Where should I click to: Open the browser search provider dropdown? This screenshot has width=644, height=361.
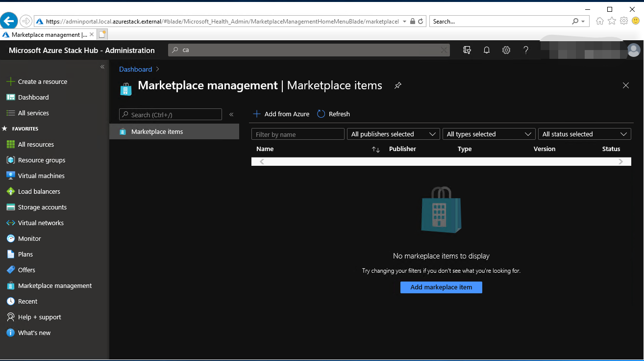(582, 22)
